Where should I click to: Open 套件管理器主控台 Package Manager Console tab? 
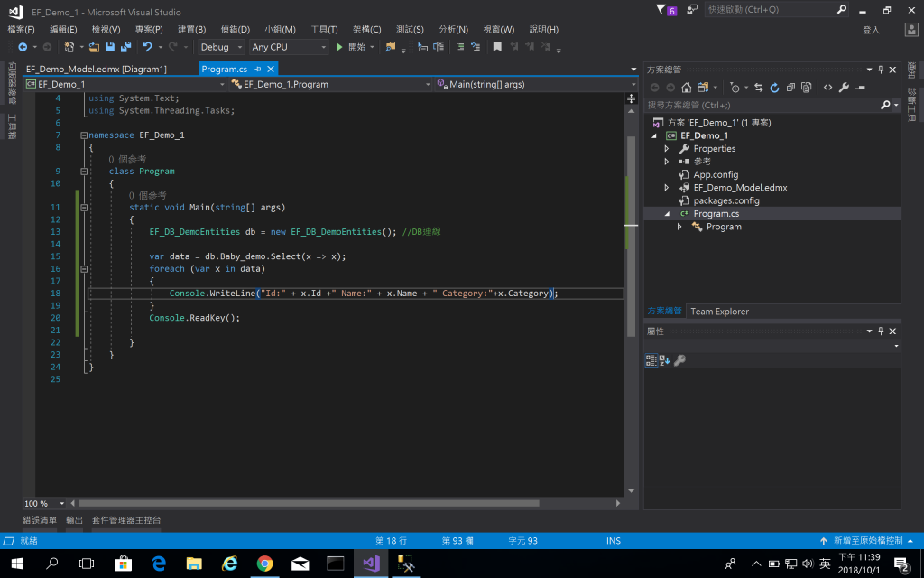(126, 520)
